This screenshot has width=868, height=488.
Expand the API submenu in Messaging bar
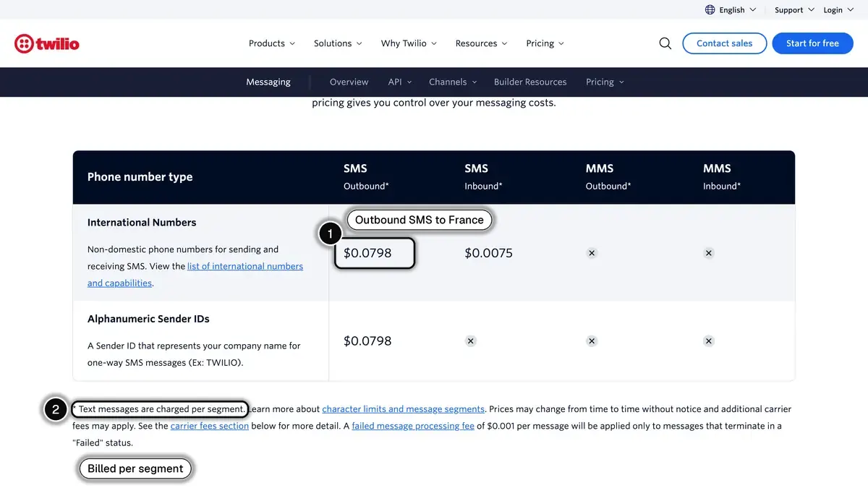[x=400, y=82]
